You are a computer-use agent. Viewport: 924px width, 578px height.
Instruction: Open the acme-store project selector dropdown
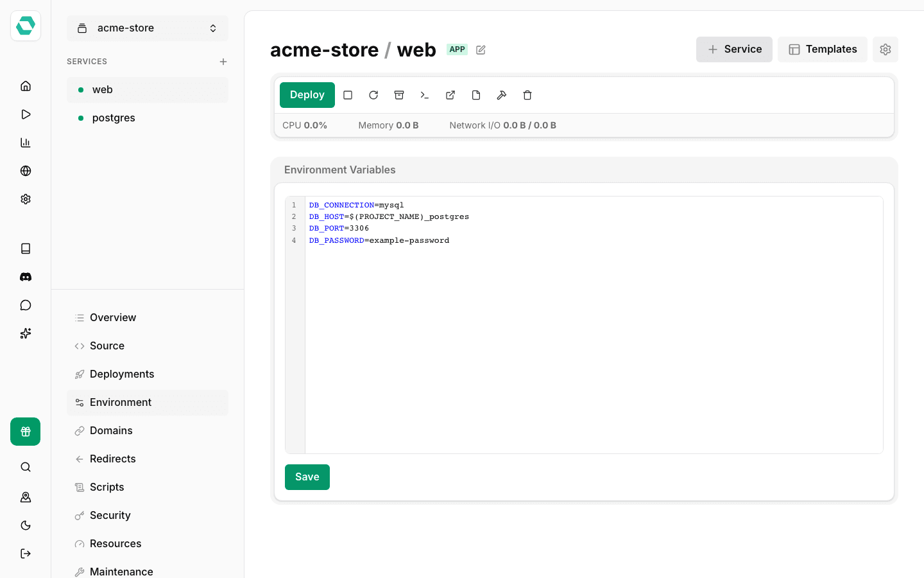pos(148,28)
